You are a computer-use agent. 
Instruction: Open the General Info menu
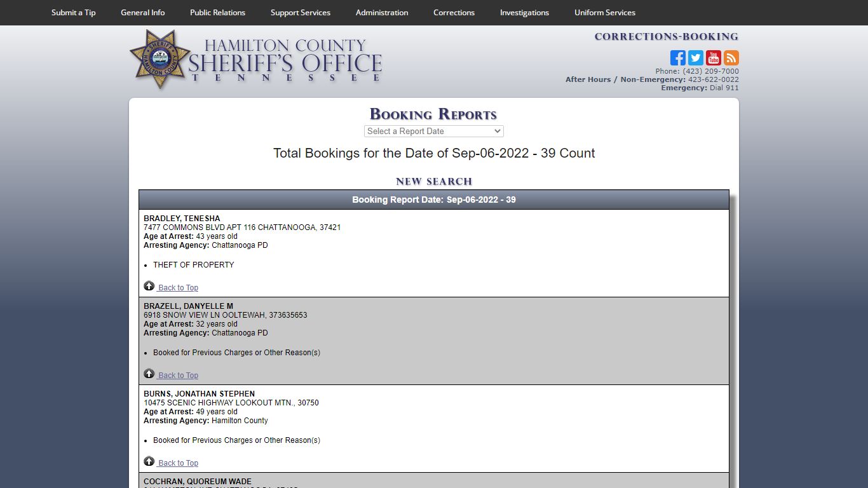pyautogui.click(x=143, y=13)
